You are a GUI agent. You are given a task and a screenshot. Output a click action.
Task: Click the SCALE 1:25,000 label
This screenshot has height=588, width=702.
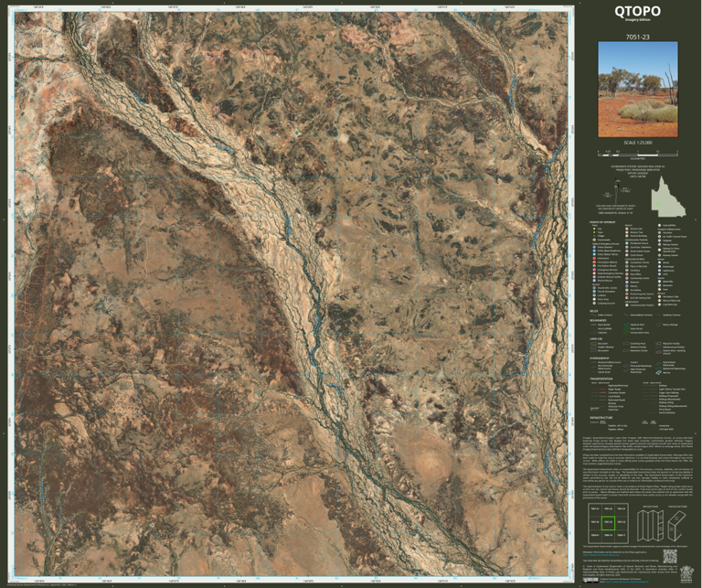tap(638, 143)
